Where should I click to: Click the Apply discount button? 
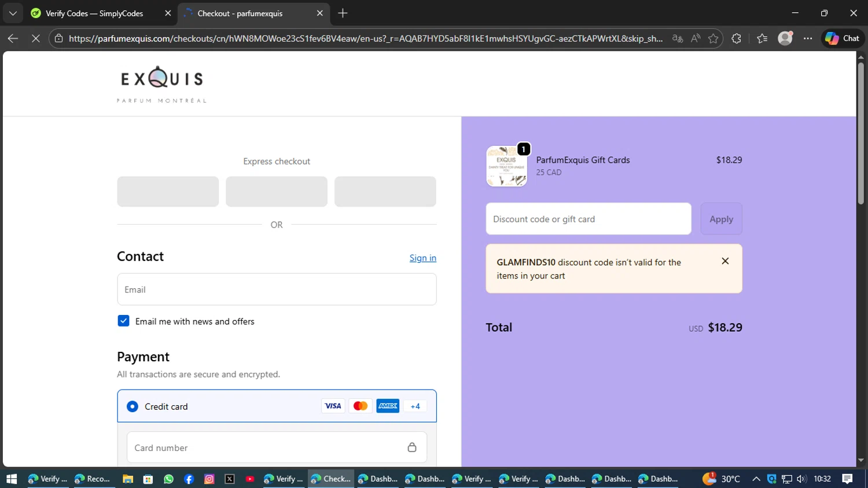[x=721, y=219]
